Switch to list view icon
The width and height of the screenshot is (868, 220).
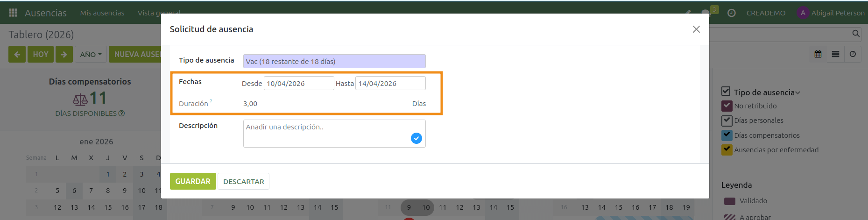click(x=835, y=54)
